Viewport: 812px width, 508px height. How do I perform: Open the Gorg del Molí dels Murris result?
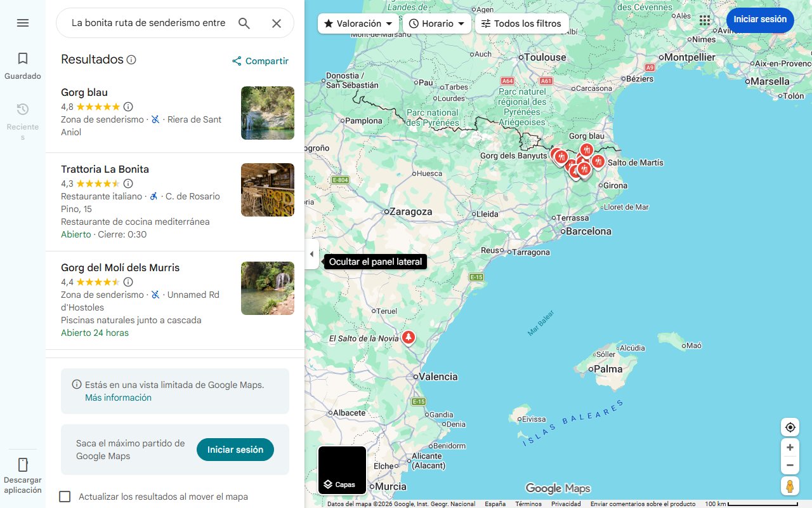point(120,267)
